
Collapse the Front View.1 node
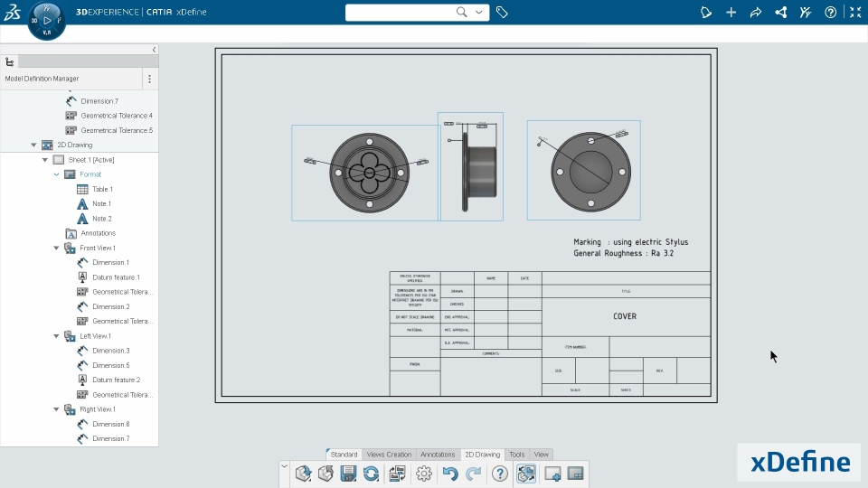pos(56,248)
